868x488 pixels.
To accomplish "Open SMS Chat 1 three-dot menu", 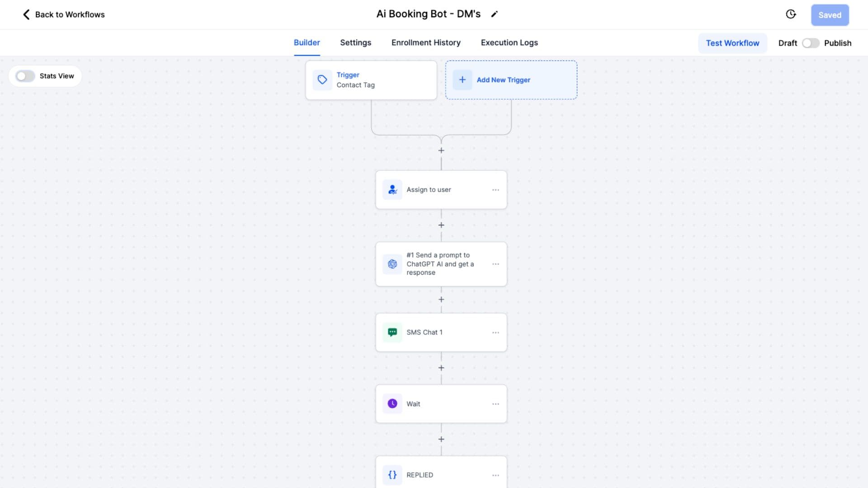I will [x=495, y=333].
